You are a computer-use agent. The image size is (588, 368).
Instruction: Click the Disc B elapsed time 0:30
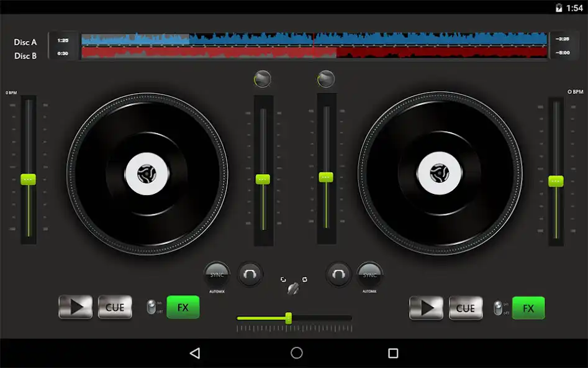[63, 53]
